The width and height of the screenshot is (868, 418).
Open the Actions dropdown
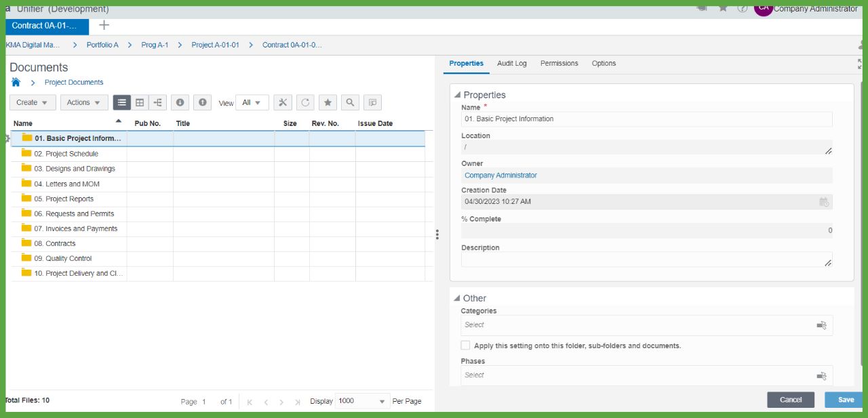click(84, 102)
